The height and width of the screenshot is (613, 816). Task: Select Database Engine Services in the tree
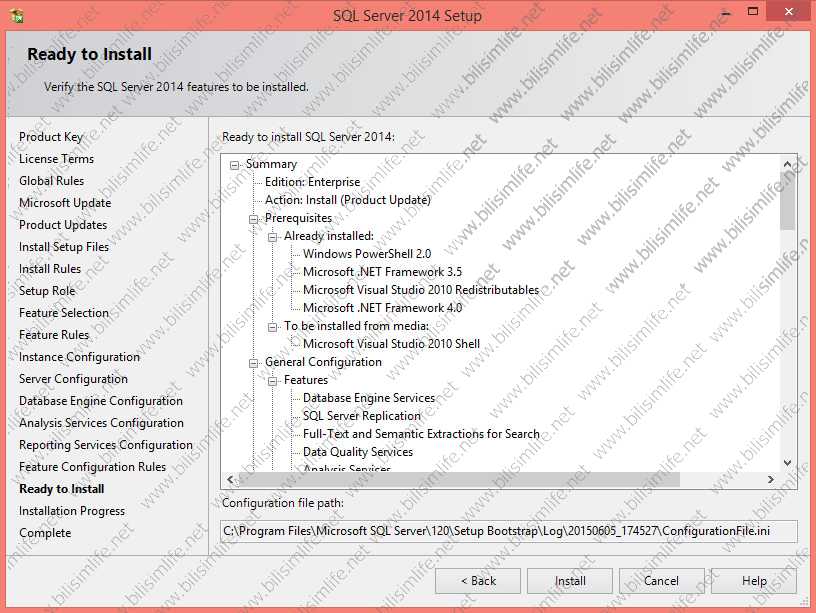click(x=369, y=398)
